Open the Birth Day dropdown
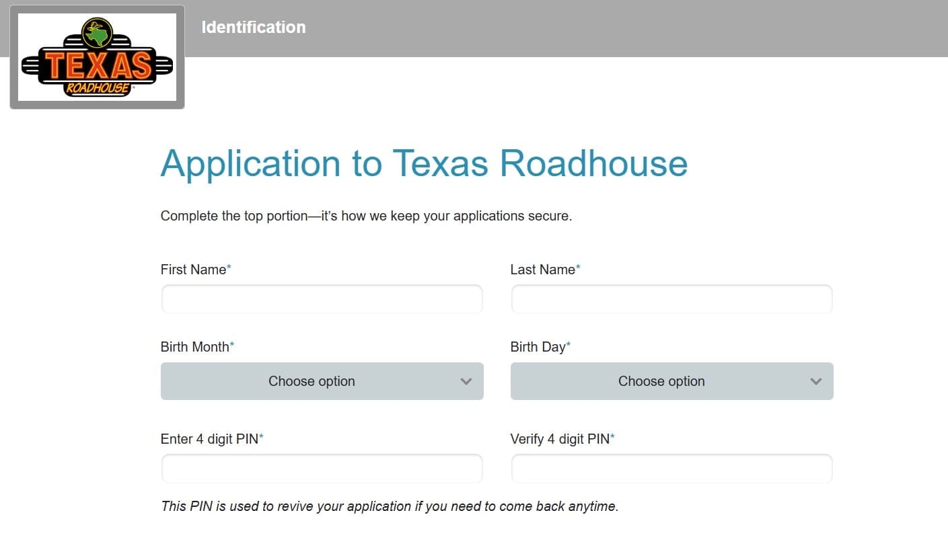This screenshot has height=560, width=948. 672,381
